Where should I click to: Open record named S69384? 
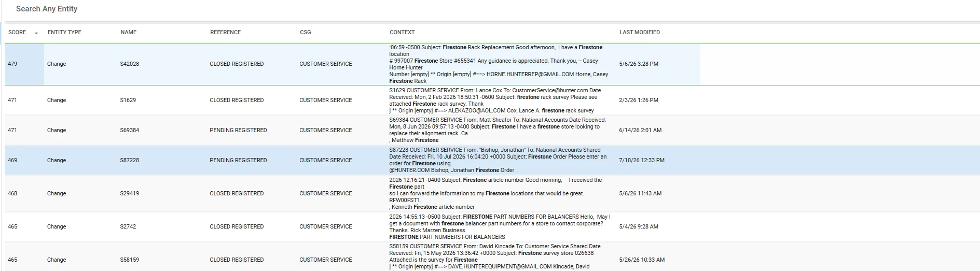(x=130, y=130)
